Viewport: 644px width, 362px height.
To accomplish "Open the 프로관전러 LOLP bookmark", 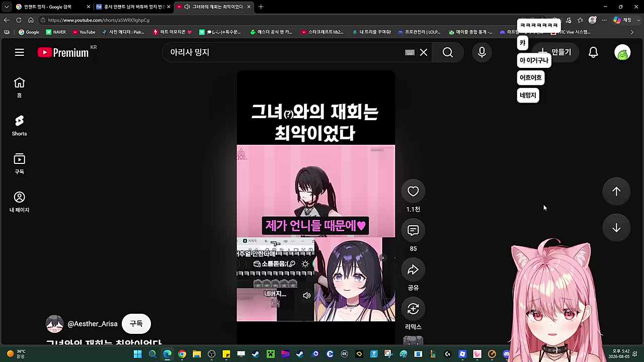I will 419,32.
